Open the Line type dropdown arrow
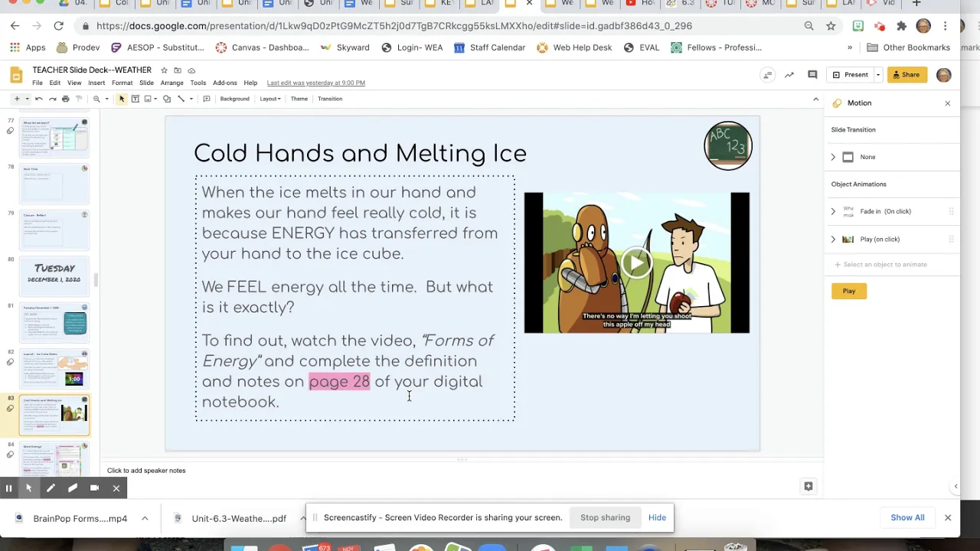Image resolution: width=980 pixels, height=551 pixels. 191,99
